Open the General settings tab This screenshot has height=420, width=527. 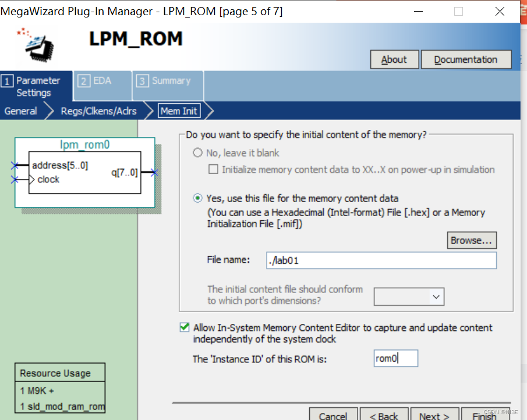[20, 110]
